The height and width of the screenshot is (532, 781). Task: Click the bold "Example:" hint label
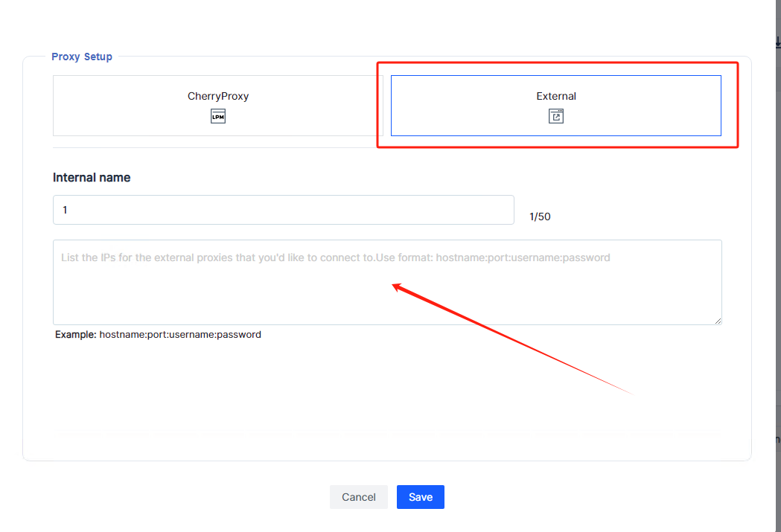click(75, 335)
